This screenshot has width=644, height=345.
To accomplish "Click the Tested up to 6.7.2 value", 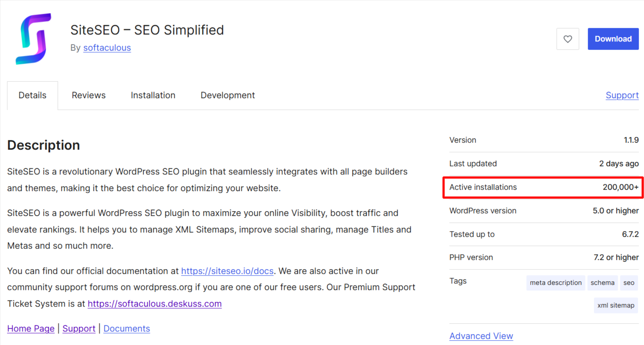I will point(630,234).
